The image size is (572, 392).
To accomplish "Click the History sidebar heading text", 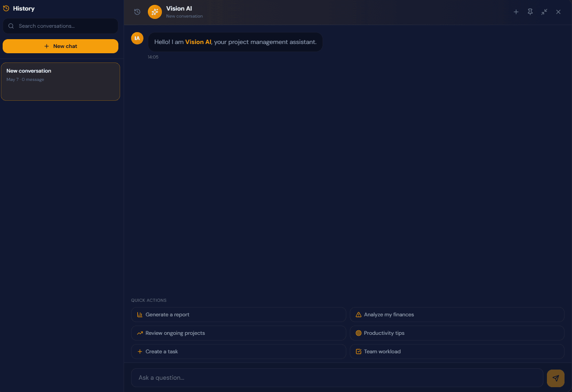I will [24, 8].
